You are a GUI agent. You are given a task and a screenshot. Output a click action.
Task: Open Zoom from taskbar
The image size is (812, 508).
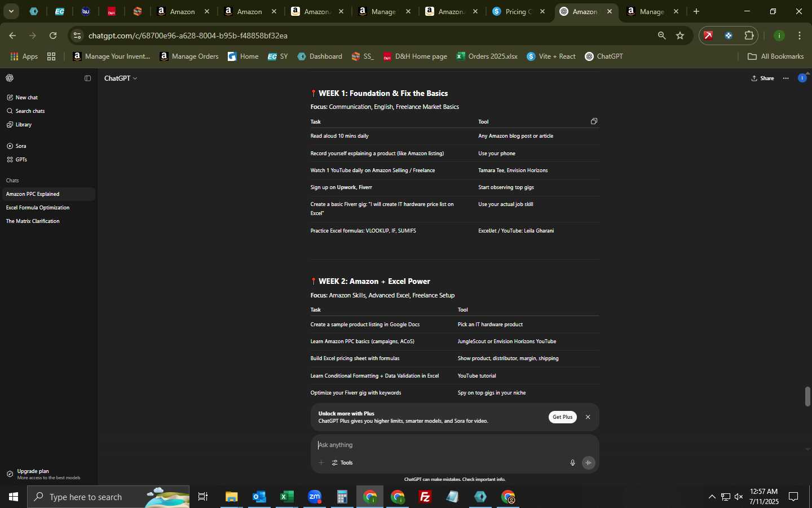click(314, 497)
